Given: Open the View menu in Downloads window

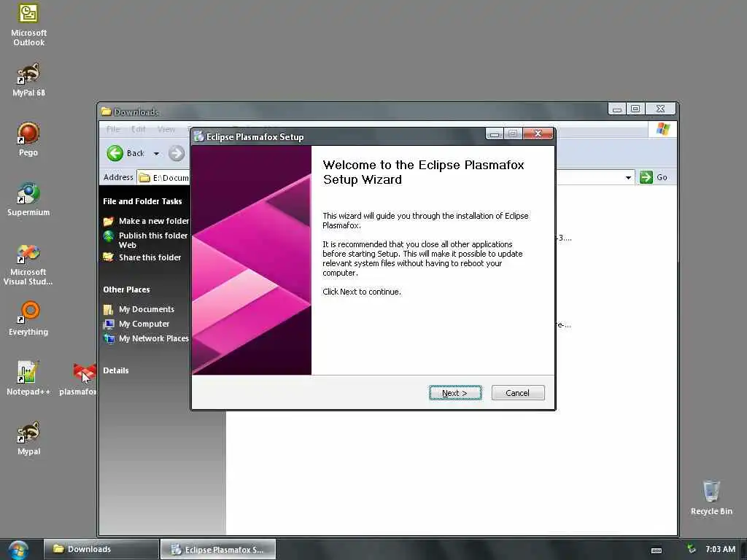Looking at the screenshot, I should 166,129.
